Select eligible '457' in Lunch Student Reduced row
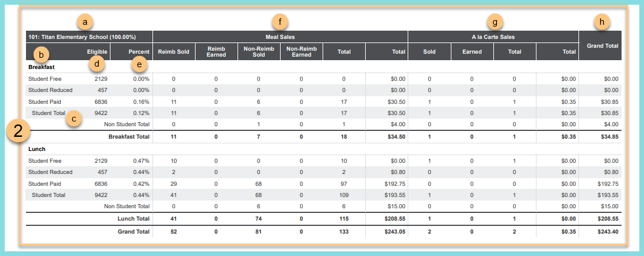644x256 pixels. (x=103, y=172)
